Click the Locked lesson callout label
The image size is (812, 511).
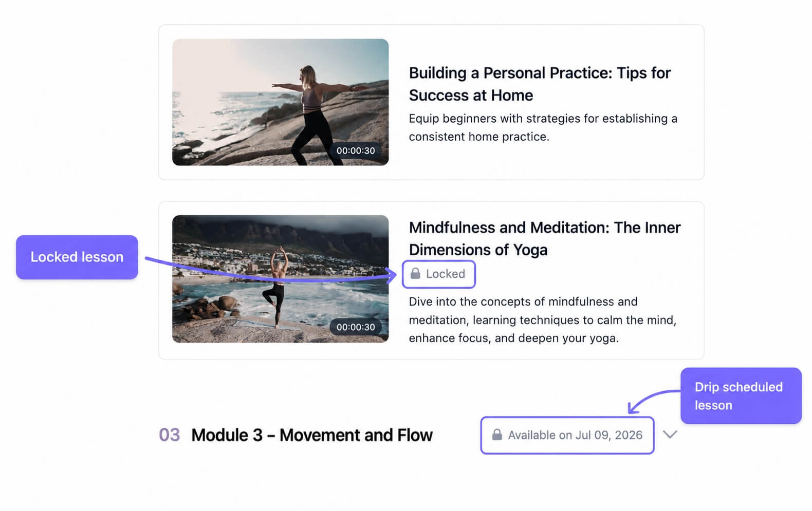[77, 257]
